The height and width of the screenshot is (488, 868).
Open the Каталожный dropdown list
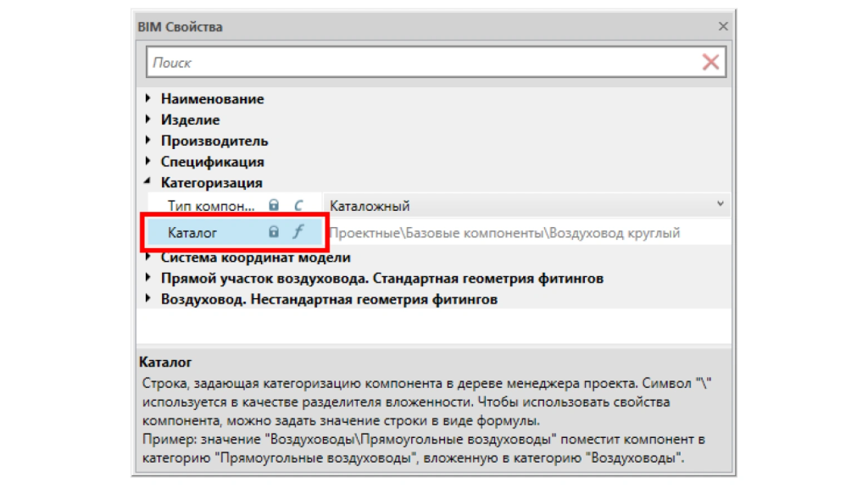tap(720, 204)
